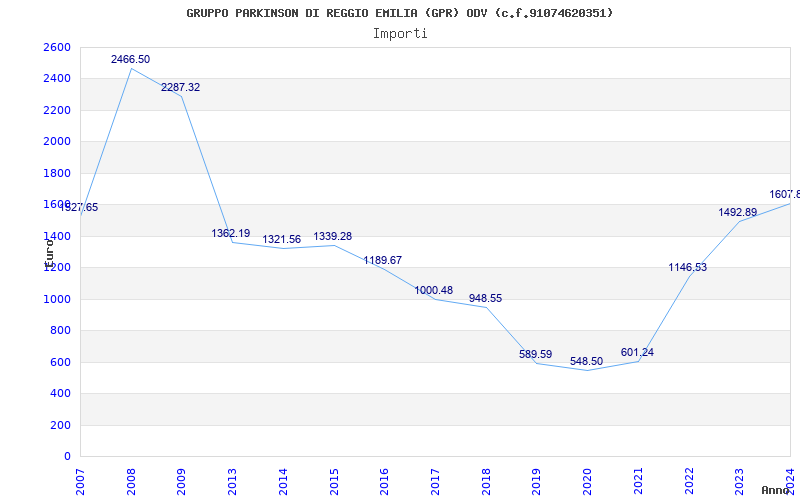Click the 2200 y-axis tick label

pyautogui.click(x=57, y=110)
